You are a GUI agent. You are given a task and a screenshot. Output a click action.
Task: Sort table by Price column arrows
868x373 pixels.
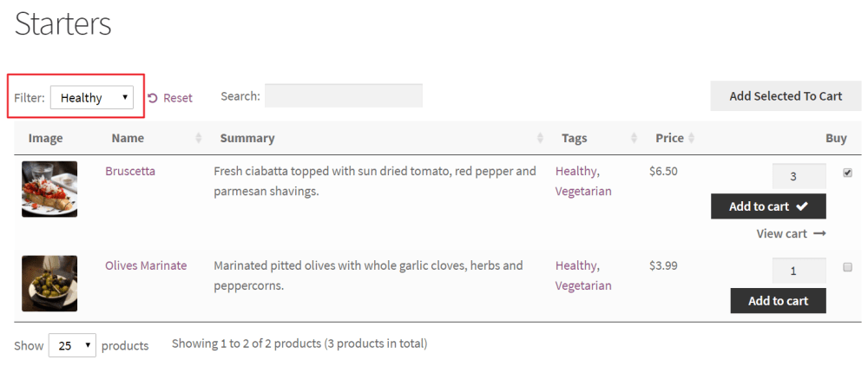[691, 138]
